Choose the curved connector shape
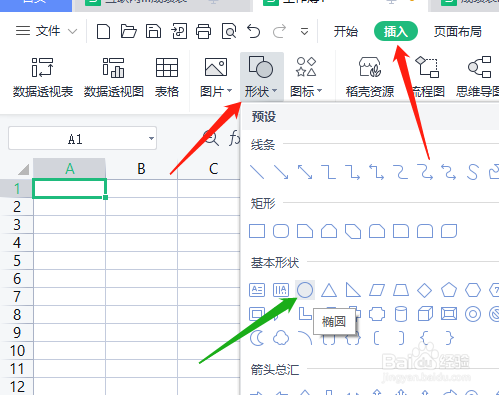The height and width of the screenshot is (395, 499). (x=401, y=172)
